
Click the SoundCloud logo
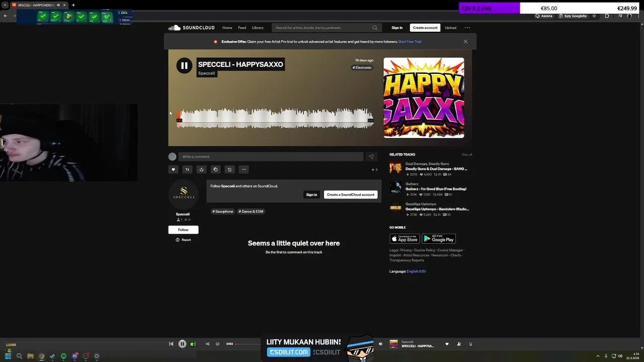pos(191,28)
